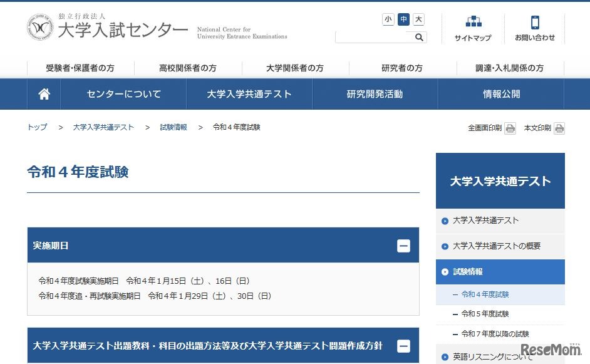Click the お問い合わせ smartphone icon
The image size is (590, 364).
(536, 24)
